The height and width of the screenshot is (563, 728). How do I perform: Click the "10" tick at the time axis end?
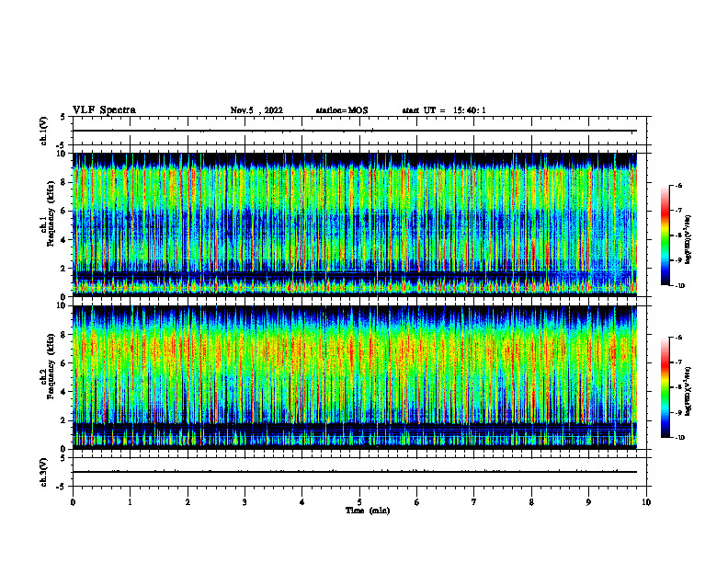click(646, 502)
